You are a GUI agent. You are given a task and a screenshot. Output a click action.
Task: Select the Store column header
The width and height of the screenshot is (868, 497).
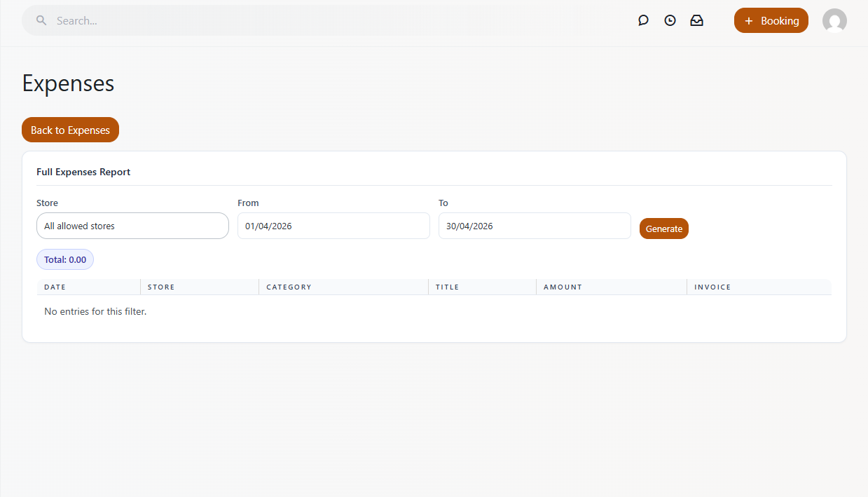(161, 287)
